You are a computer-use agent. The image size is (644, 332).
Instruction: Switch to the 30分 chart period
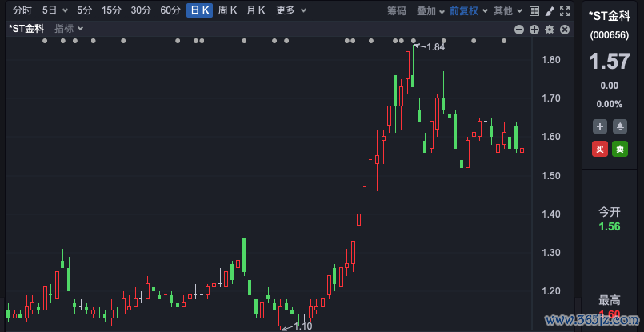click(x=141, y=10)
